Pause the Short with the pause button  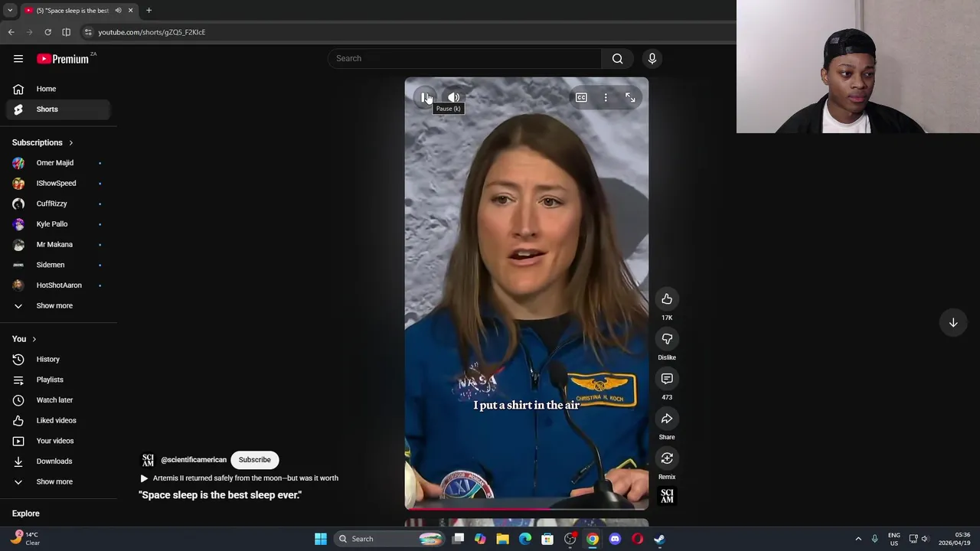[x=425, y=97]
